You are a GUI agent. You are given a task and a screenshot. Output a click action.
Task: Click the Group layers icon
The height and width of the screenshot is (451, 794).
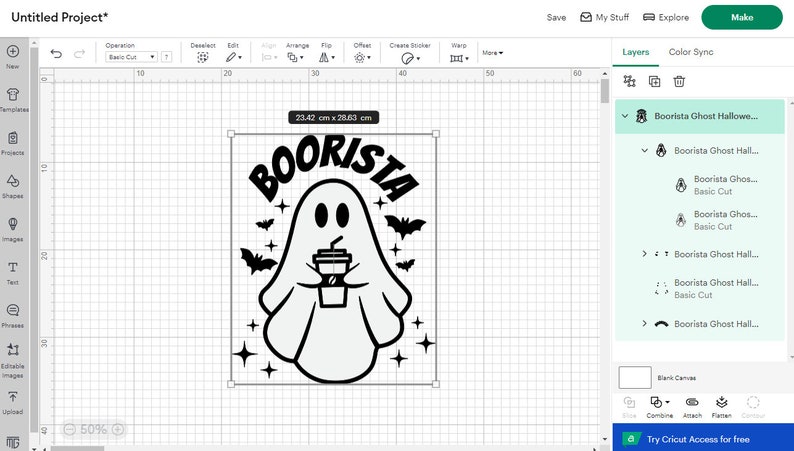tap(629, 81)
